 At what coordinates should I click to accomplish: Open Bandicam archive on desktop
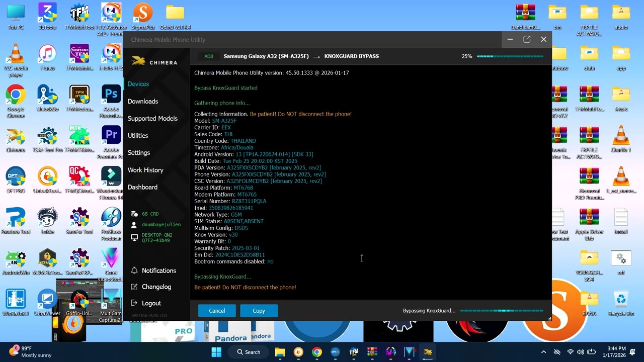point(525,17)
